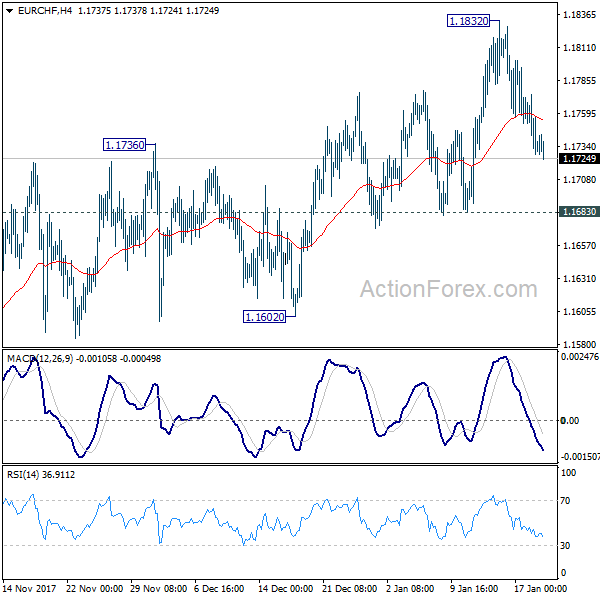
Task: Click the 1.17080 price axis value
Action: pos(579,179)
